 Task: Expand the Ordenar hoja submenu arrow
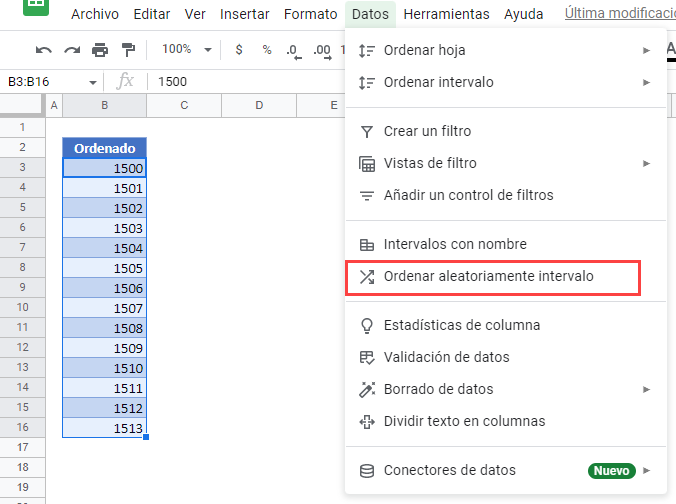tap(646, 50)
